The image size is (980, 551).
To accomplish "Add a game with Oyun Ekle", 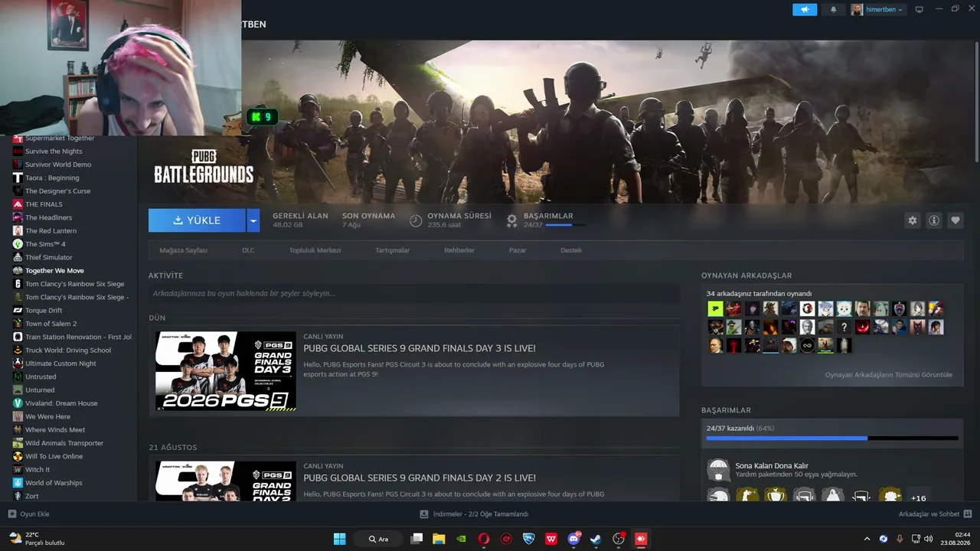I will tap(28, 514).
